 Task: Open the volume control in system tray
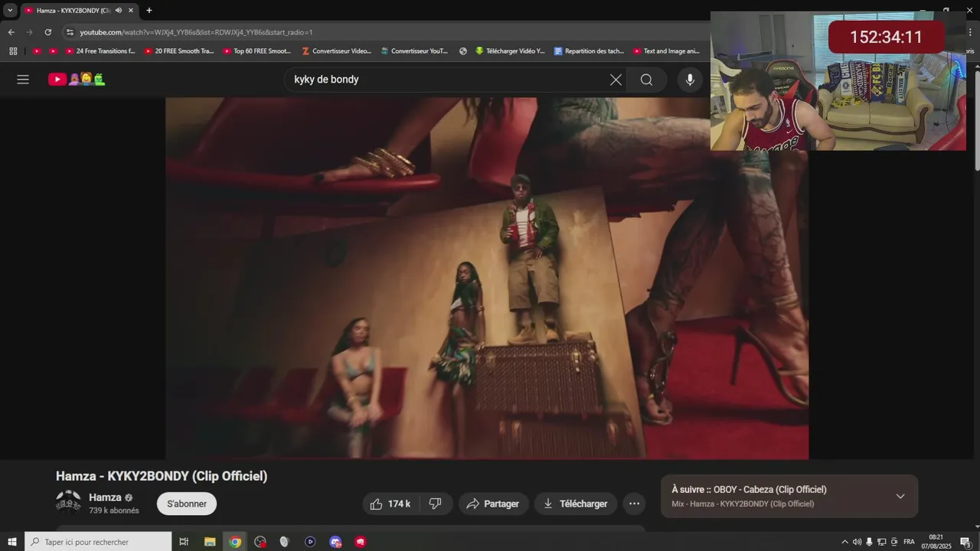[857, 542]
